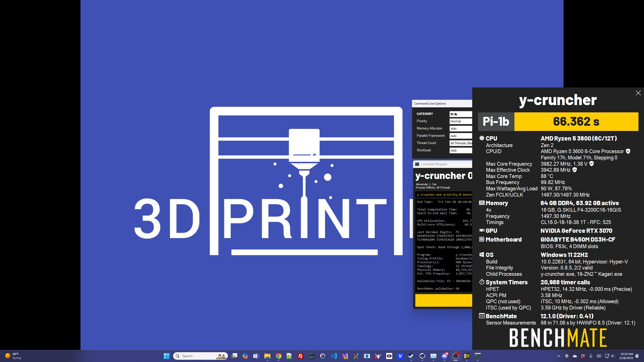This screenshot has width=644, height=362.
Task: Click the taskbar Search box
Action: [x=200, y=356]
